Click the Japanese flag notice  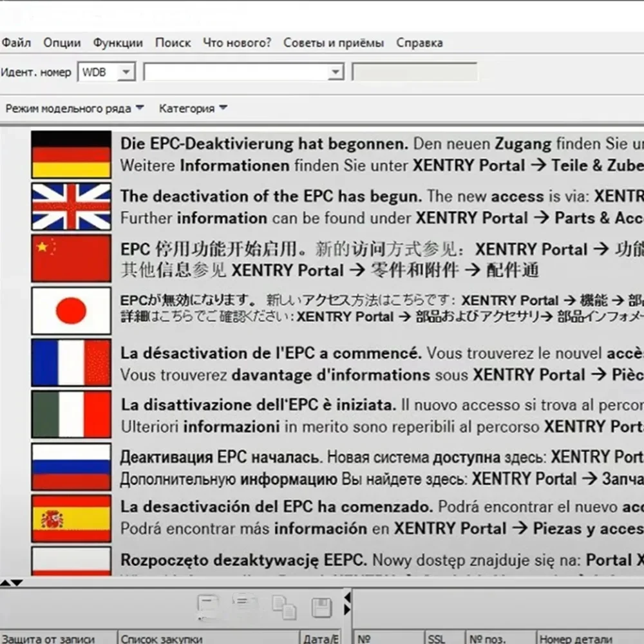click(71, 310)
